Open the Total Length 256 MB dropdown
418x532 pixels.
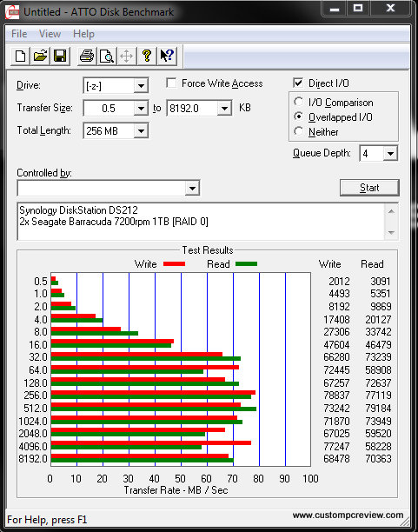pos(141,131)
